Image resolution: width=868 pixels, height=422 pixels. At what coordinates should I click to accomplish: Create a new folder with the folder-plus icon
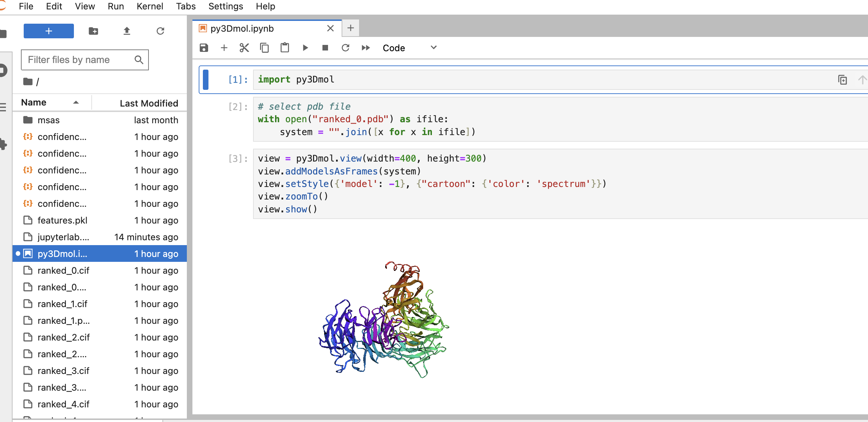93,31
